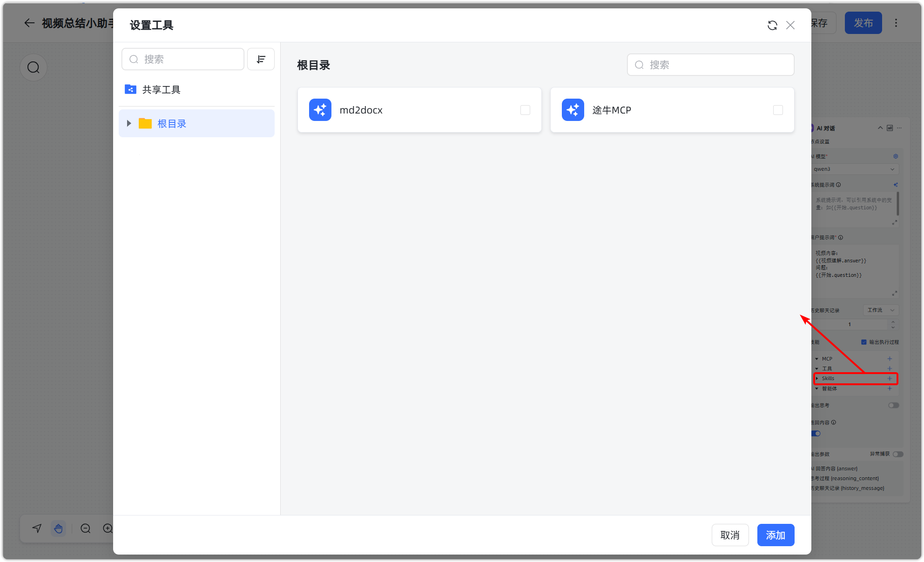Select the hand pan tool in bottom toolbar
The image size is (924, 562).
[59, 529]
